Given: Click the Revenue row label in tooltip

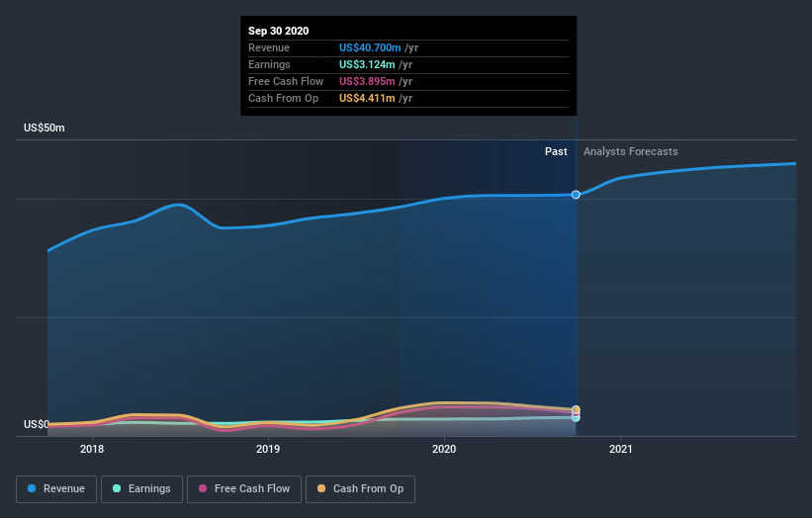Looking at the screenshot, I should point(269,47).
